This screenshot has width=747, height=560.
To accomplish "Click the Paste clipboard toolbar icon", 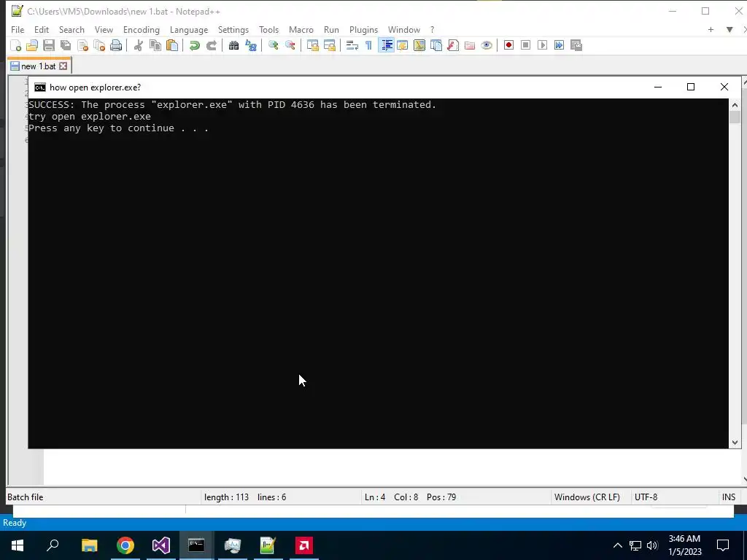I will (172, 45).
